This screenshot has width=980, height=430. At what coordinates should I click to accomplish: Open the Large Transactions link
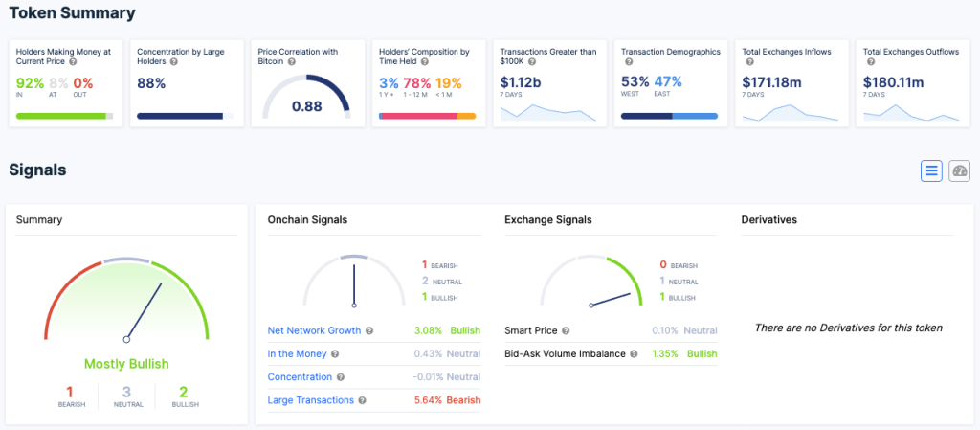[311, 400]
